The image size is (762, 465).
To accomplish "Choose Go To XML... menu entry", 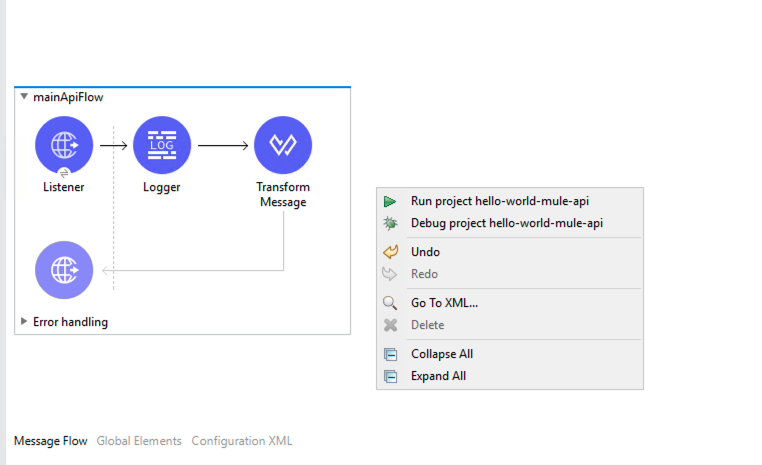I will coord(510,303).
